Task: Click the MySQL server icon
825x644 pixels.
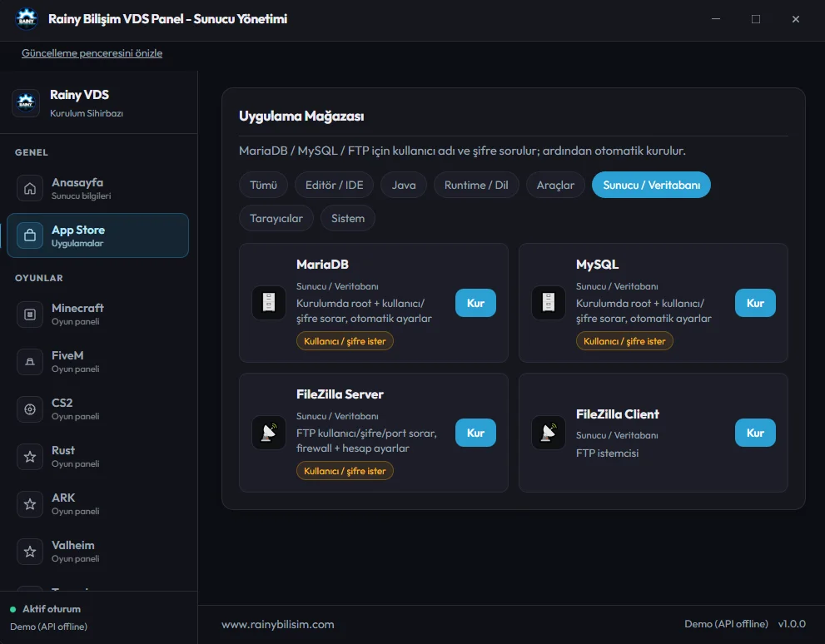Action: tap(549, 302)
